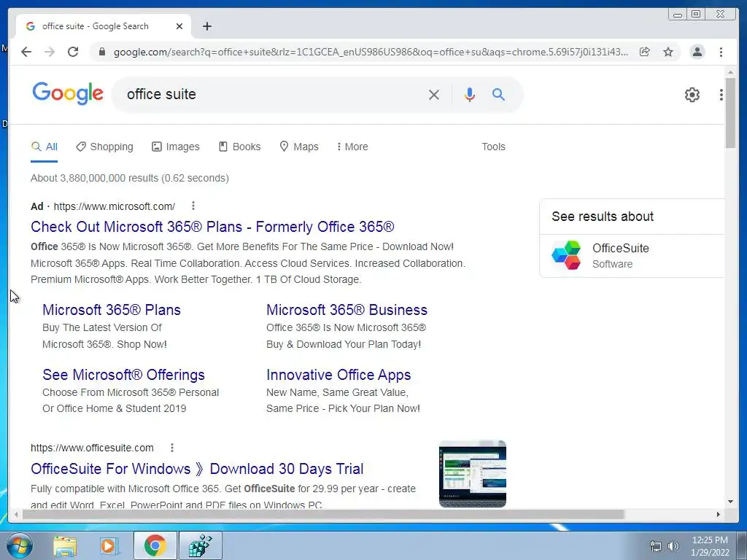
Task: Switch to the Books tab
Action: (239, 147)
